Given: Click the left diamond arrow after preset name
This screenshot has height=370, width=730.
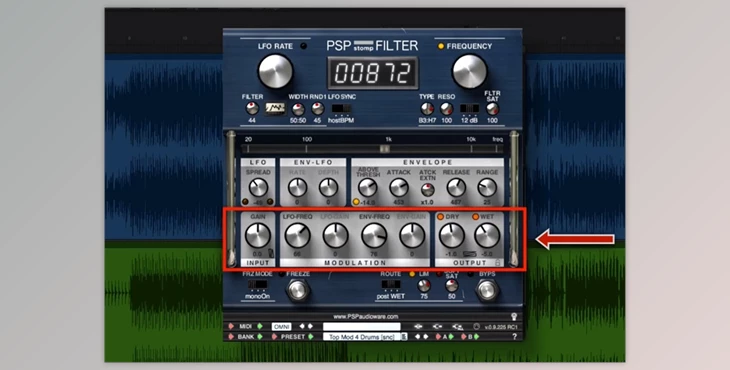Looking at the screenshot, I should pos(418,336).
